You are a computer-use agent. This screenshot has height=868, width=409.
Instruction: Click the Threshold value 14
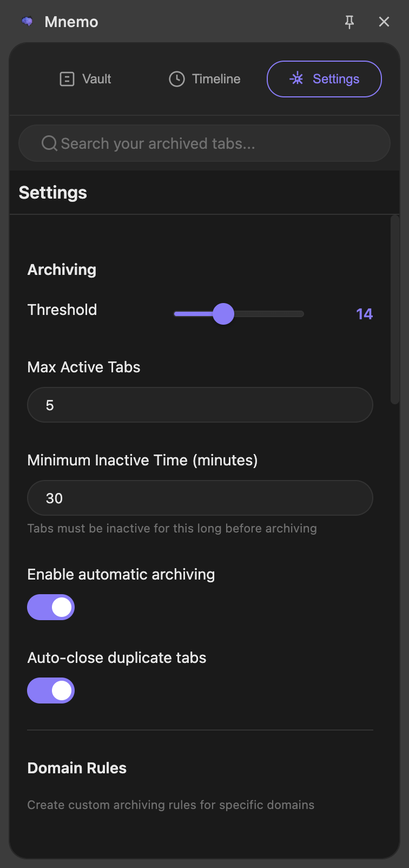tap(366, 313)
